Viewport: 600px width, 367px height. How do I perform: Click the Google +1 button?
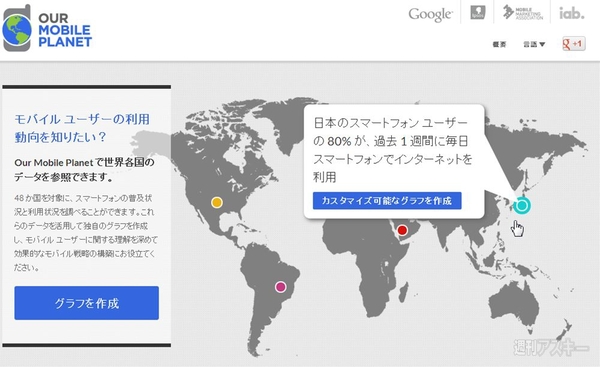[574, 44]
